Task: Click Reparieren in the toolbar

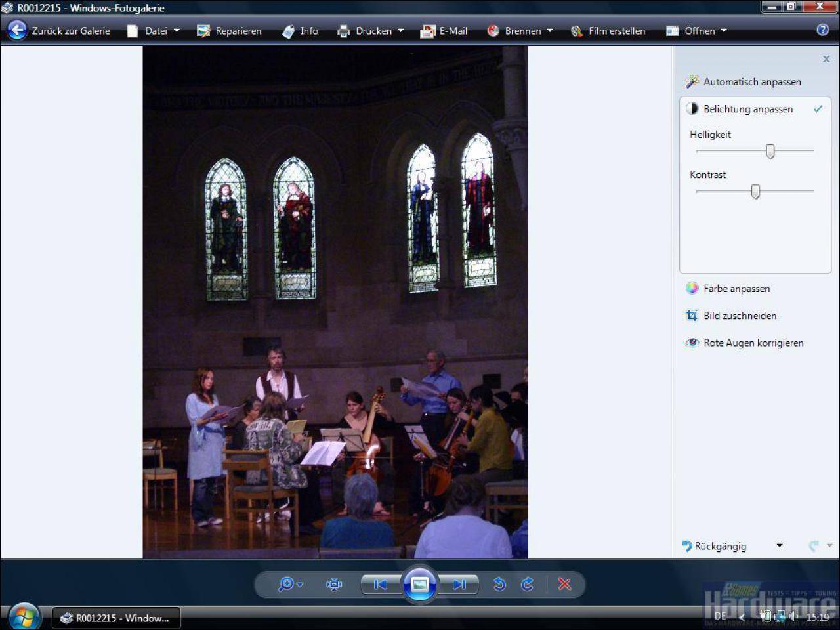Action: (229, 31)
